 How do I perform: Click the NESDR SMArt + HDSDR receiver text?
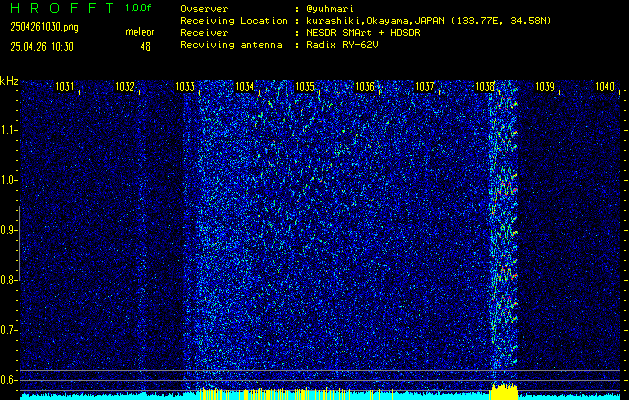(363, 33)
